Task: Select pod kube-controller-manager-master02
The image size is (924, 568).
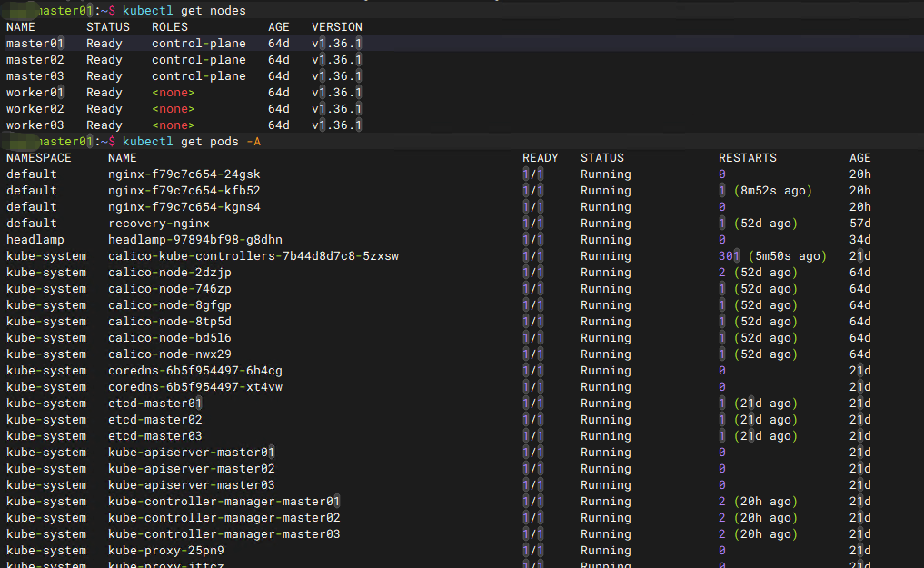Action: point(224,518)
